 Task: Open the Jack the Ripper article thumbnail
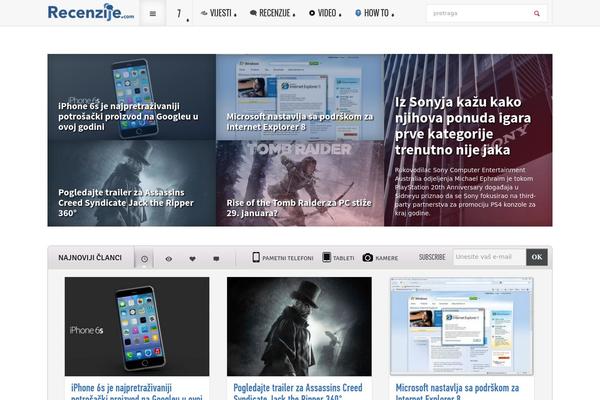tap(299, 327)
